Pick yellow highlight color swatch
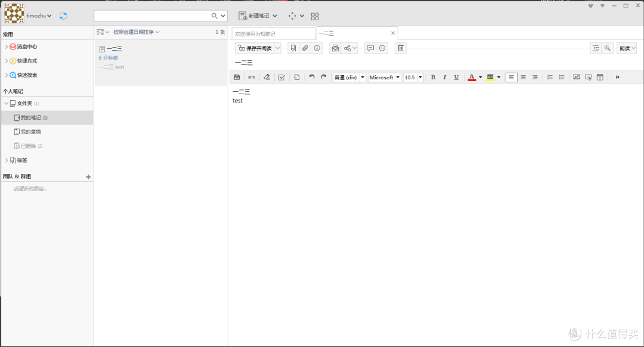 pyautogui.click(x=490, y=77)
